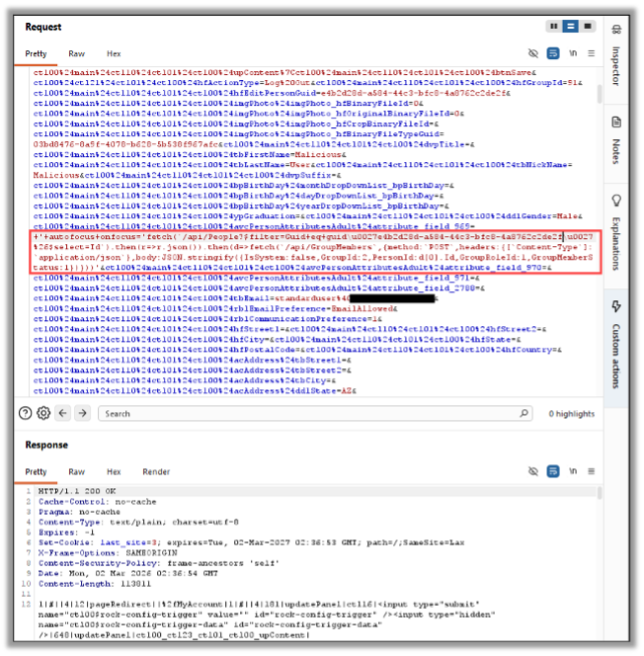
Task: Open the Notes side panel
Action: tap(616, 140)
